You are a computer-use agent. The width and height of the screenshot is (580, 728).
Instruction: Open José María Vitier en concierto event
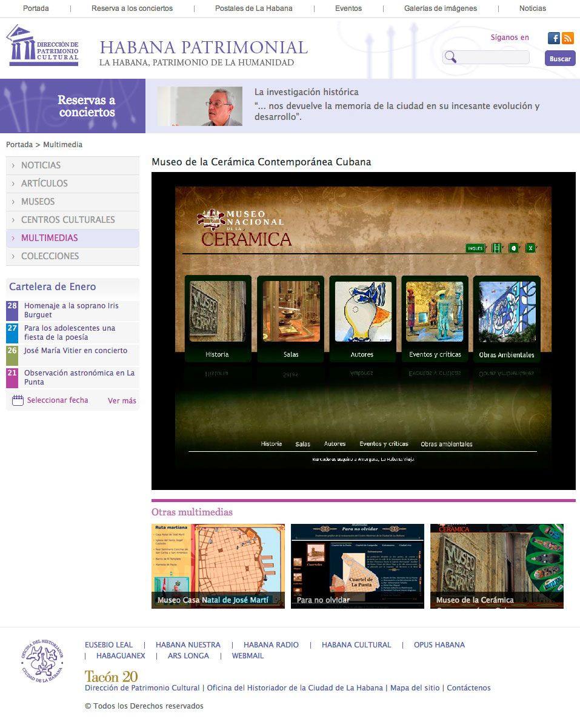tap(76, 351)
